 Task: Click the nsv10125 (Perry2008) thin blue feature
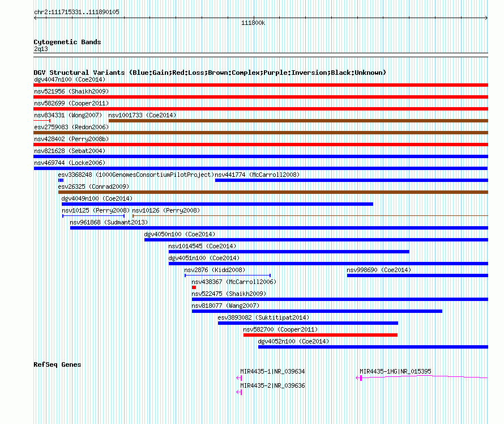(x=93, y=216)
